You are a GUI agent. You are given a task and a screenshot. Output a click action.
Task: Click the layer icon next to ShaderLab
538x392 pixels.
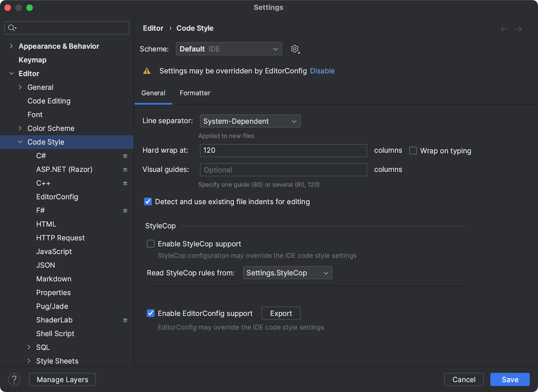[x=125, y=320]
